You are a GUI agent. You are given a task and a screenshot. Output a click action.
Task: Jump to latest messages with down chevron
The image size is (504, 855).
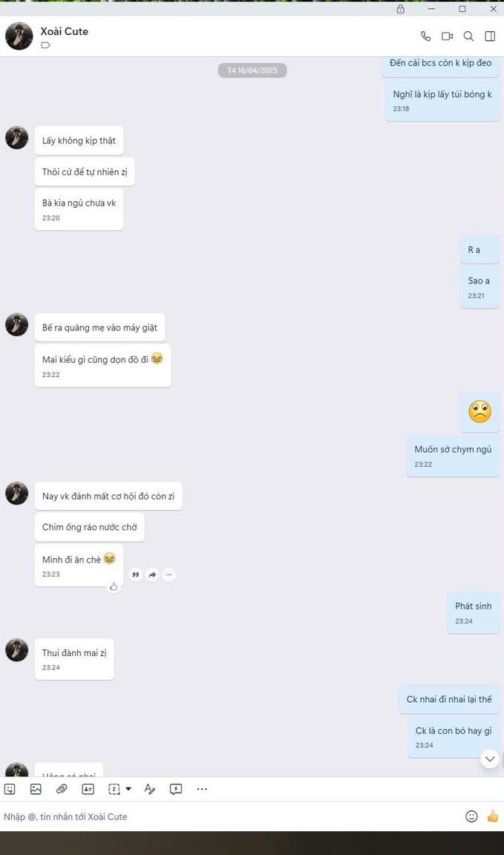[x=490, y=759]
